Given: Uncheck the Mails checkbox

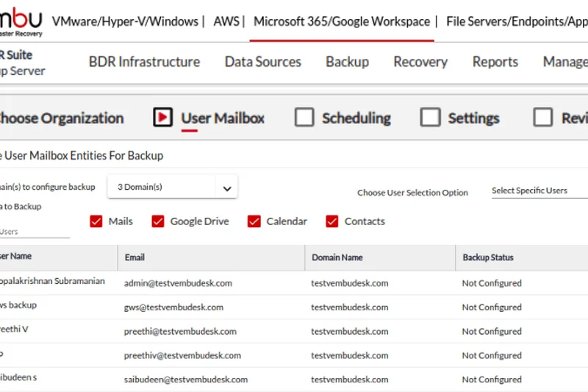Looking at the screenshot, I should (x=96, y=221).
